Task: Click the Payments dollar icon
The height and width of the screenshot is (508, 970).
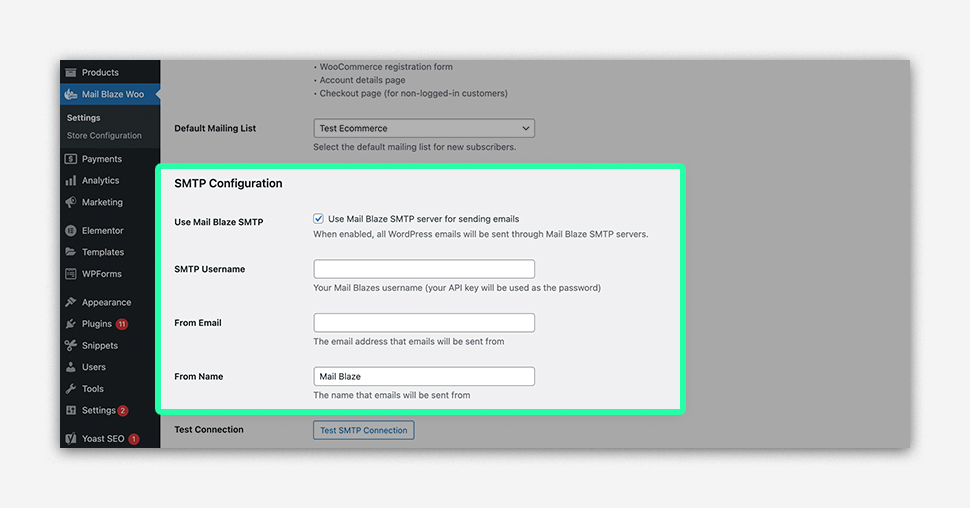Action: coord(71,159)
